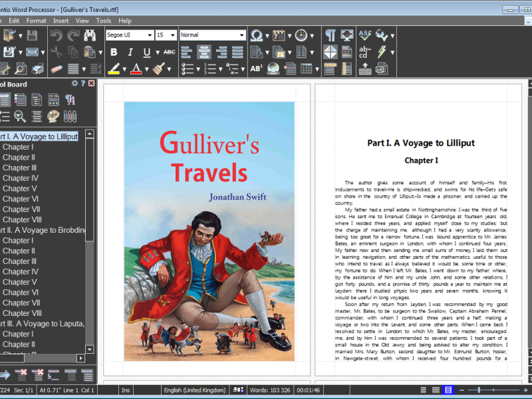Toggle show special symbols pilcrow button
Viewport: 532px width, 399px height.
(x=330, y=35)
